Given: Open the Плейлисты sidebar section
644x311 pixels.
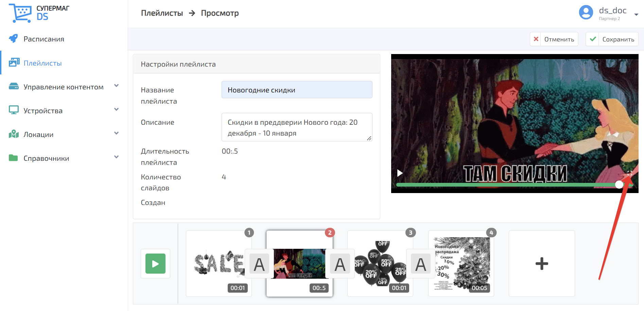Looking at the screenshot, I should 42,63.
